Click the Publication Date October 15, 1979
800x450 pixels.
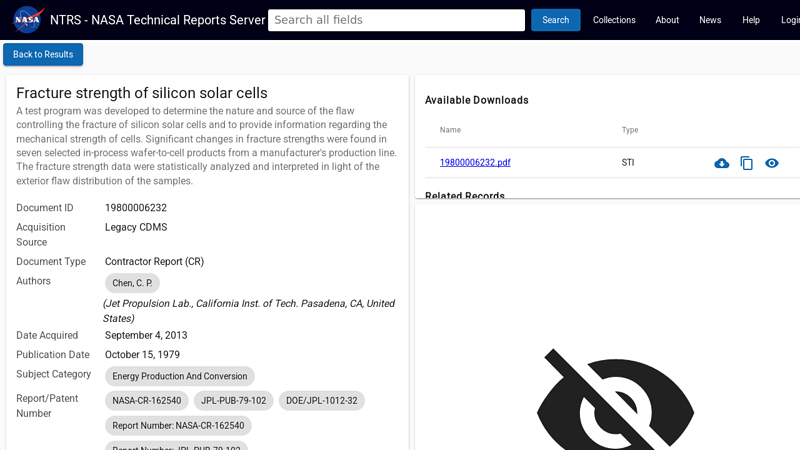pyautogui.click(x=142, y=355)
